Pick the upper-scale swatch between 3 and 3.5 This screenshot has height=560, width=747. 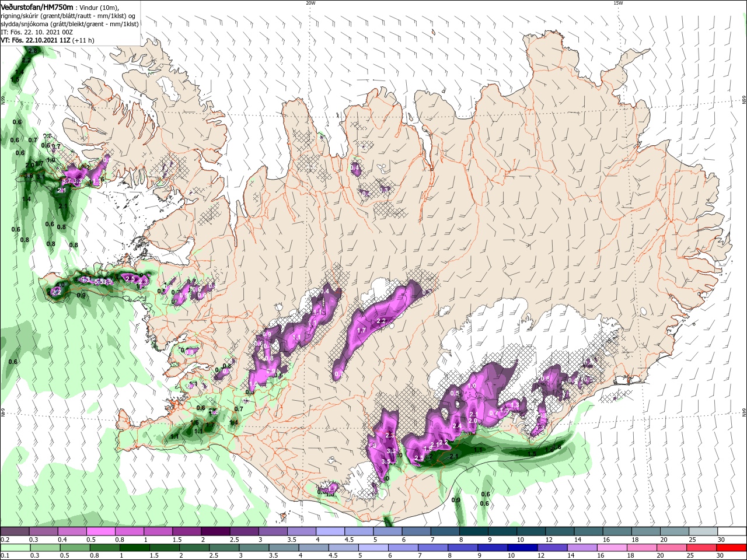(x=273, y=531)
